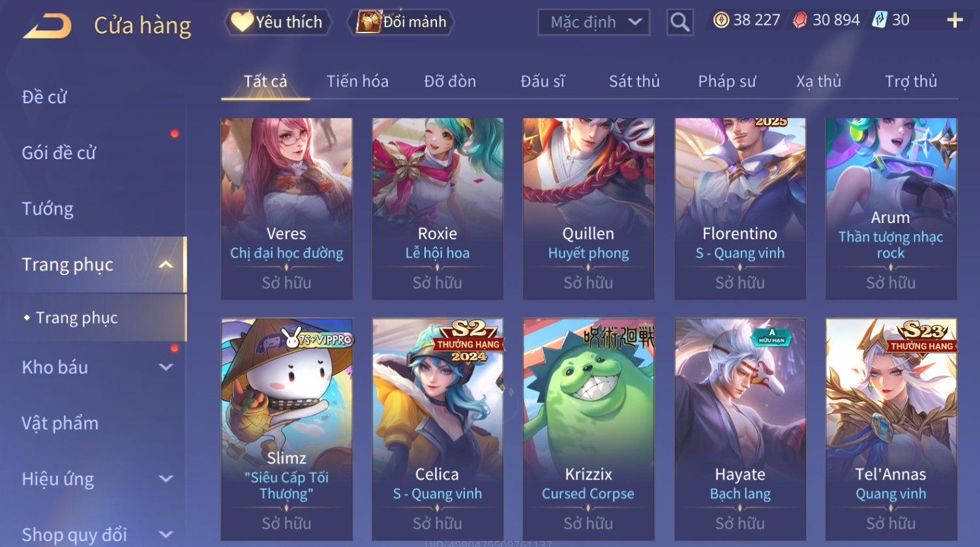Screen dimensions: 980x547
Task: Click the blue voucher currency icon
Action: click(880, 20)
